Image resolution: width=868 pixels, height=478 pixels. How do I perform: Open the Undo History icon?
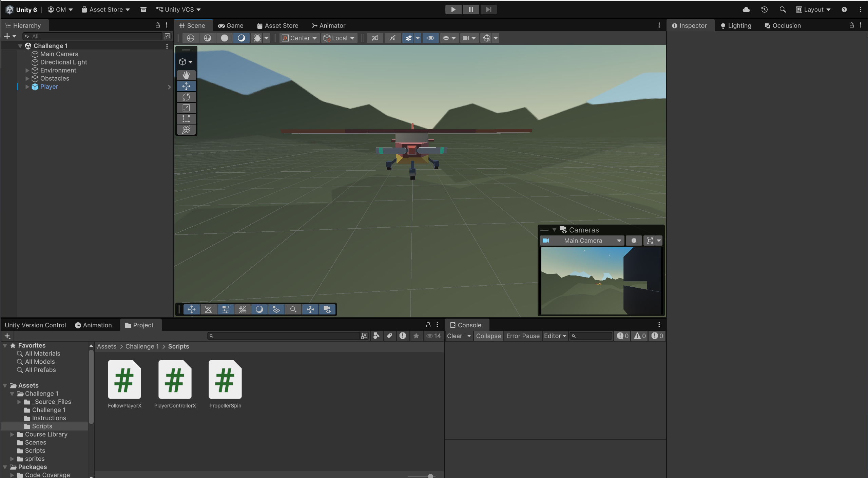click(764, 9)
